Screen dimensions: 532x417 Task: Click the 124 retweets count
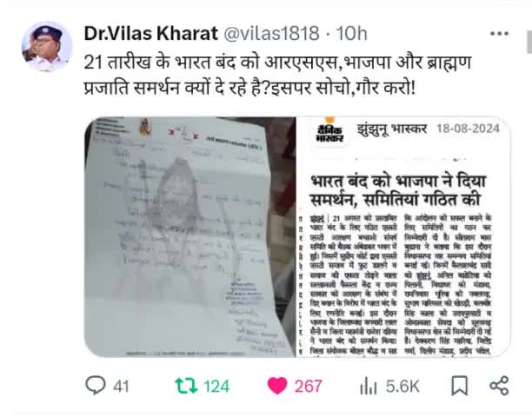[216, 387]
